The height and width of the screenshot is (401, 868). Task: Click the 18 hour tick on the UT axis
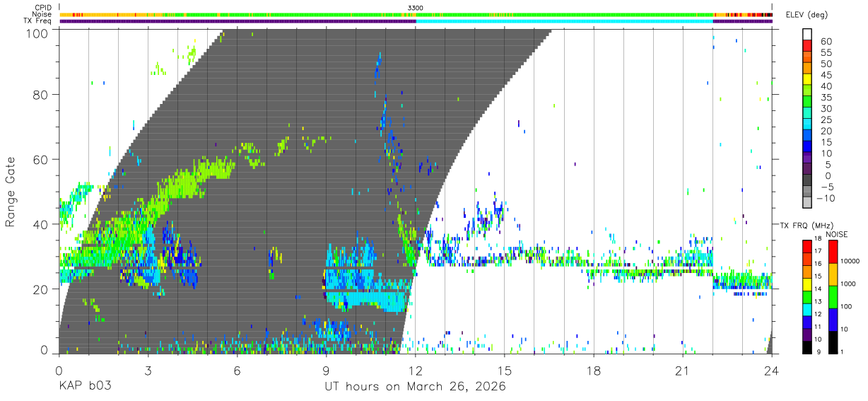(x=594, y=371)
